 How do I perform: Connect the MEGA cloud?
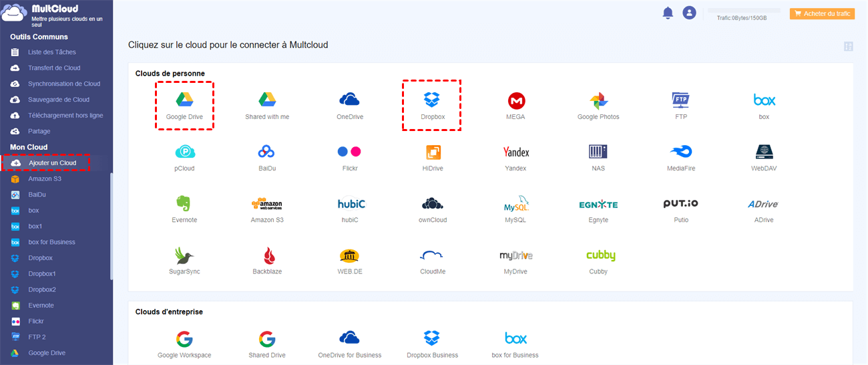click(x=515, y=100)
